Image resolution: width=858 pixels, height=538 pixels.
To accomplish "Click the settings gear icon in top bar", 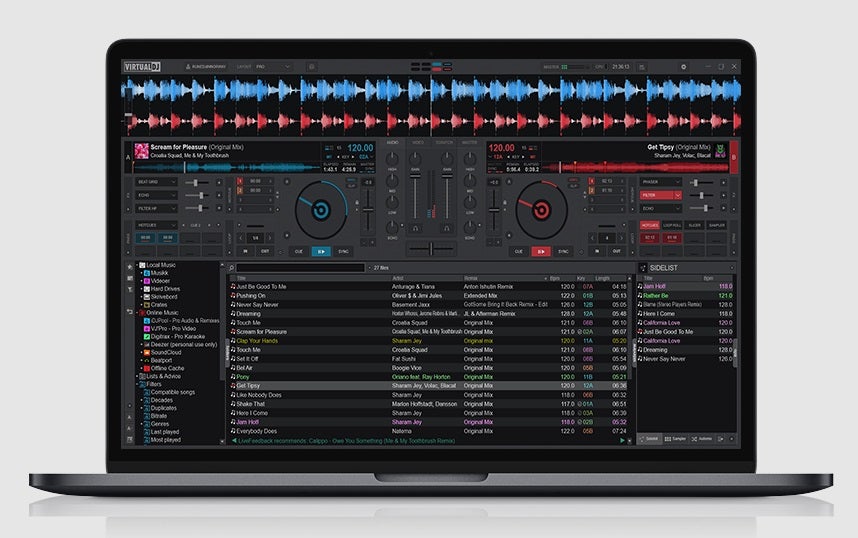I will point(684,67).
